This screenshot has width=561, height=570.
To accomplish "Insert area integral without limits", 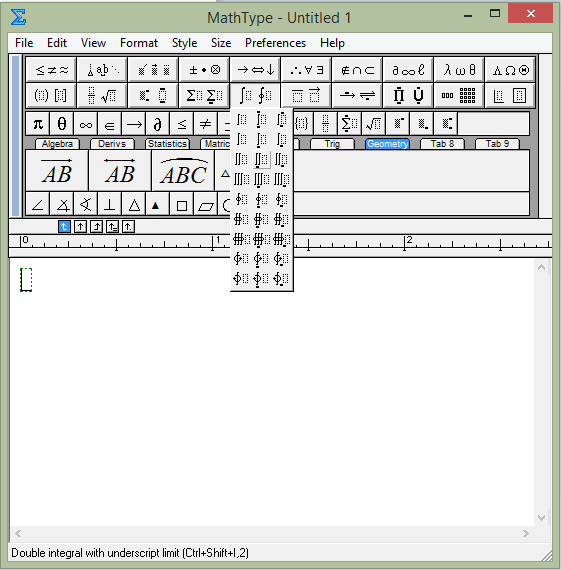I will (242, 219).
